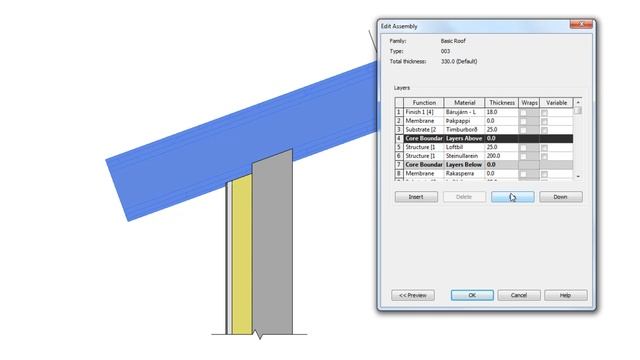Toggle Variable checkbox for Finish 1 row
Image resolution: width=640 pixels, height=360 pixels.
(x=544, y=113)
